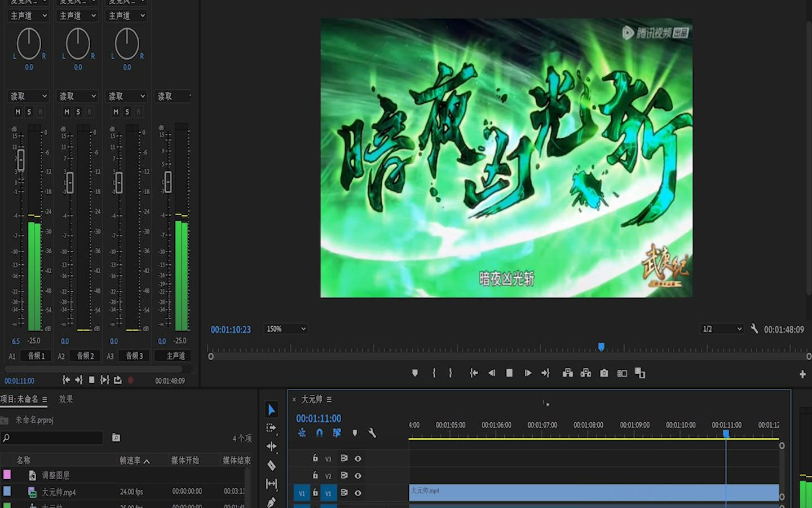
Task: Open the program monitor button editor plus
Action: point(802,374)
